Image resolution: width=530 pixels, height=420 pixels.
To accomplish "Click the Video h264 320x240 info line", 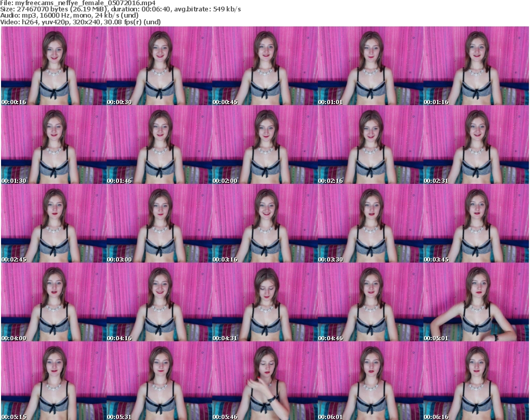I will [x=80, y=22].
